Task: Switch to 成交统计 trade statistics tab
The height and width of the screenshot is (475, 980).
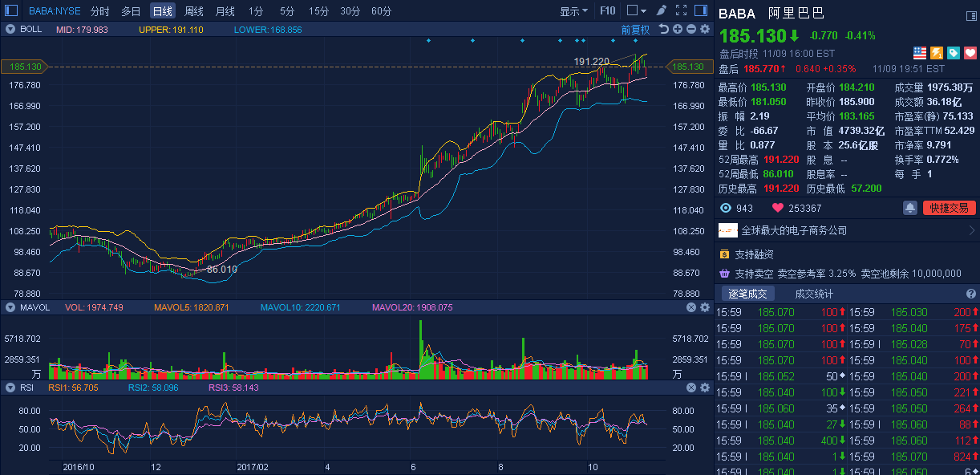Action: click(814, 294)
